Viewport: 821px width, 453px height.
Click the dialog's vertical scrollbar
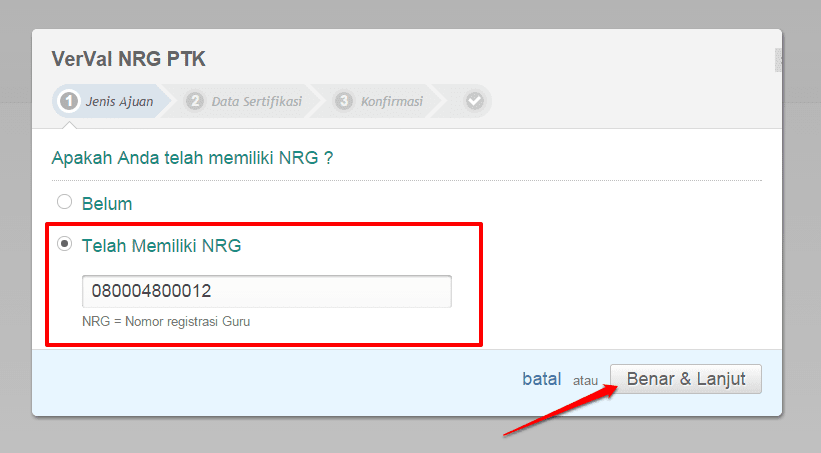point(778,60)
